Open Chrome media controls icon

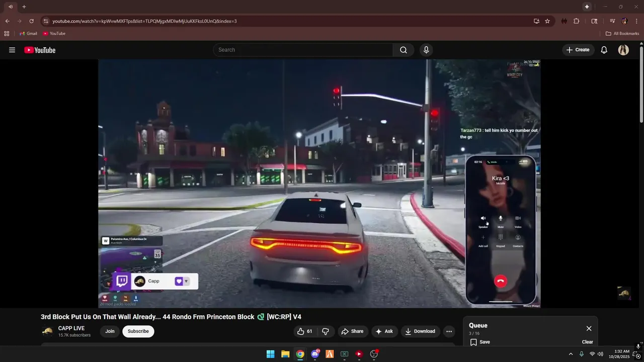[x=612, y=21]
